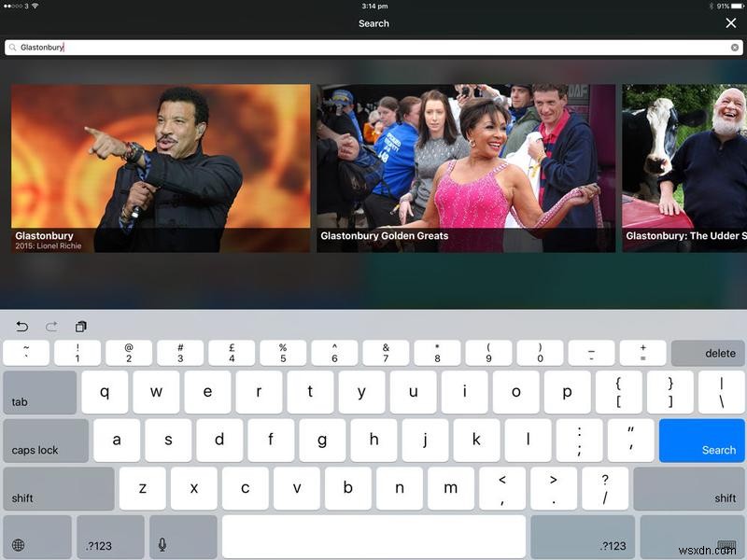747x560 pixels.
Task: Open Glastonbury 2015: Lionel Richie result
Action: click(x=160, y=168)
